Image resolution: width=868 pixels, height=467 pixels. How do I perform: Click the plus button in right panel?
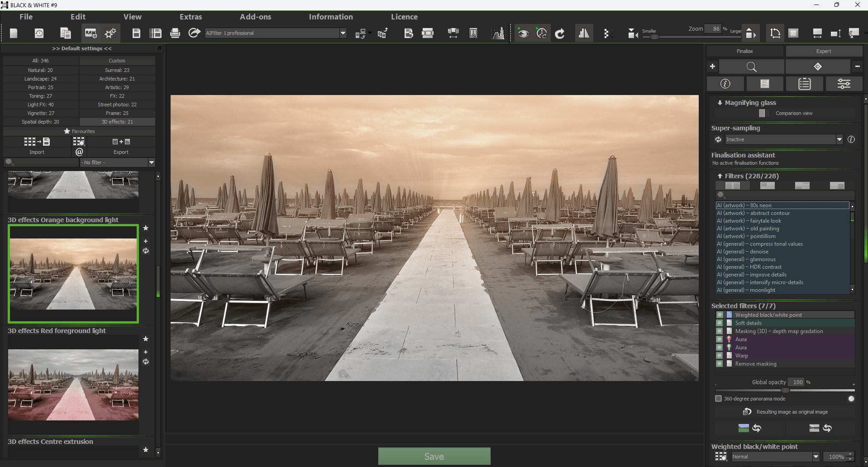712,67
